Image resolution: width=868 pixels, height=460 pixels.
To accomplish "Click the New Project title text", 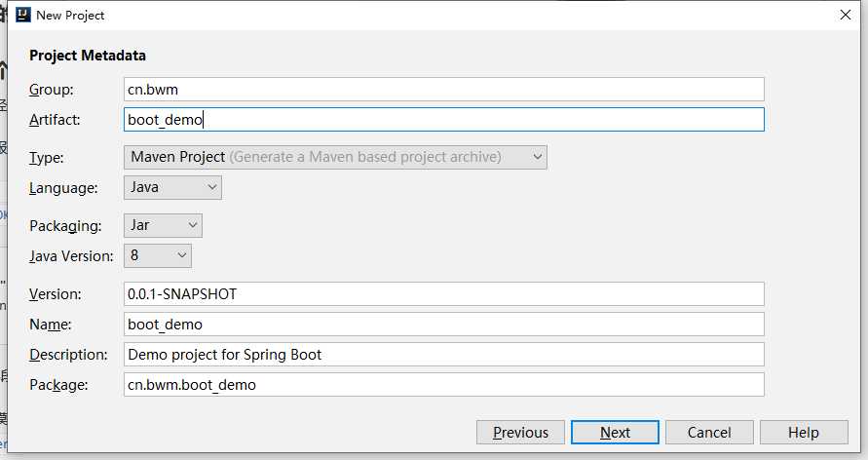I will point(70,16).
